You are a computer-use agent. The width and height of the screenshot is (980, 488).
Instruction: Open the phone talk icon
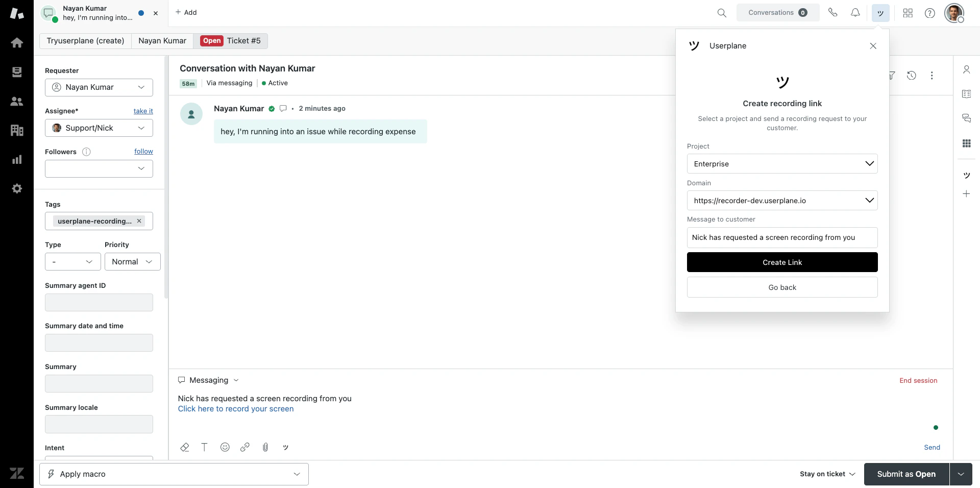[x=833, y=13]
